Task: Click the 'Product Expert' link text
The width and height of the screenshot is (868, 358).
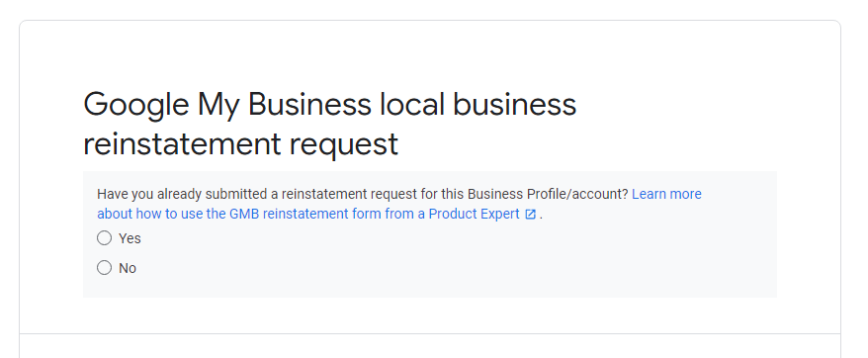Action: click(474, 214)
